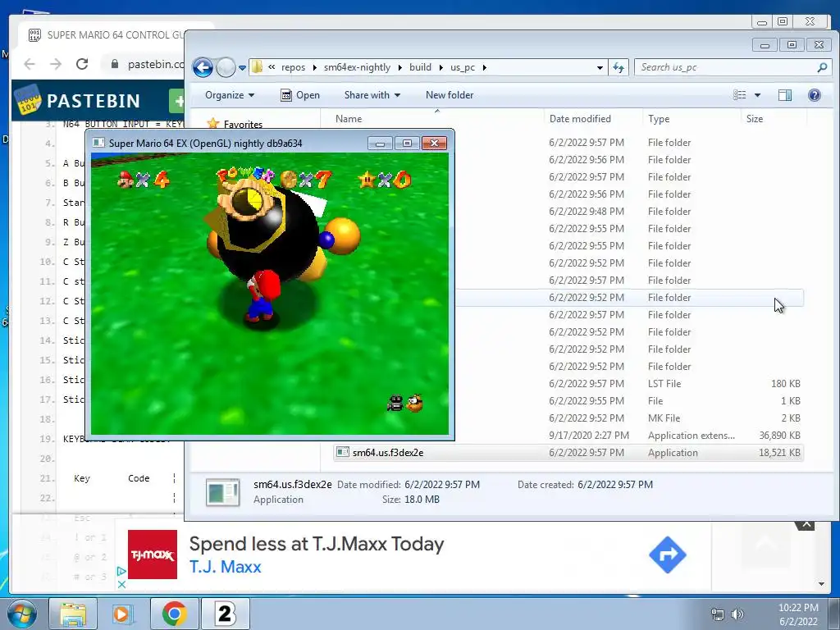The width and height of the screenshot is (840, 630).
Task: Click Mario game window title icon
Action: point(98,143)
